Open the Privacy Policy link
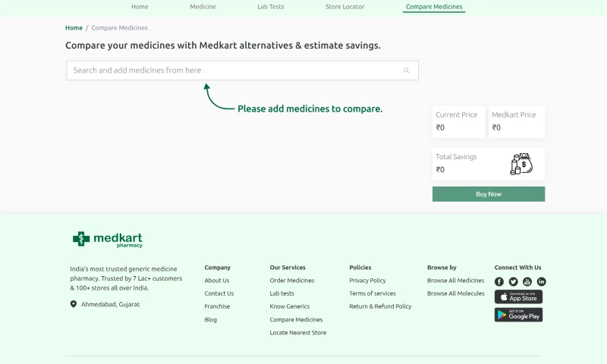This screenshot has height=364, width=607. 367,281
